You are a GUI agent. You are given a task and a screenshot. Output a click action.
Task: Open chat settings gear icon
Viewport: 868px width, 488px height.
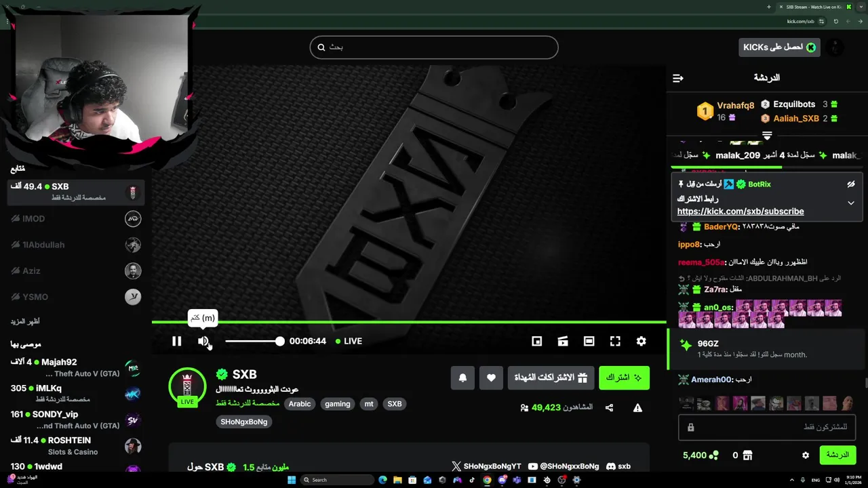click(806, 455)
